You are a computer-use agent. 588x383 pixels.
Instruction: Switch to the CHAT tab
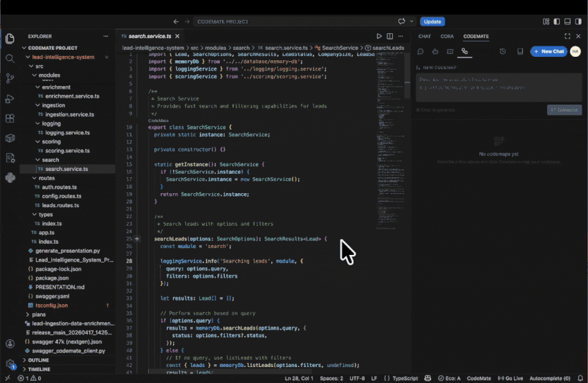coord(425,37)
